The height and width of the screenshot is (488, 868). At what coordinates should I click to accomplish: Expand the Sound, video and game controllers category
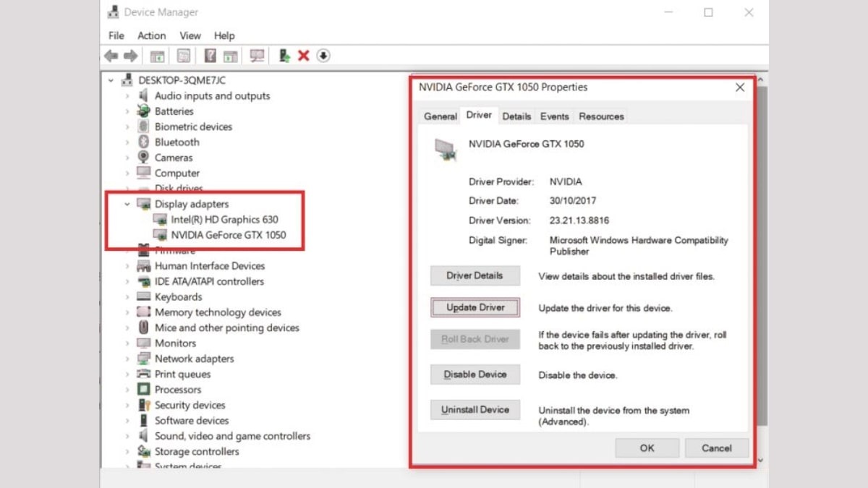pyautogui.click(x=127, y=436)
